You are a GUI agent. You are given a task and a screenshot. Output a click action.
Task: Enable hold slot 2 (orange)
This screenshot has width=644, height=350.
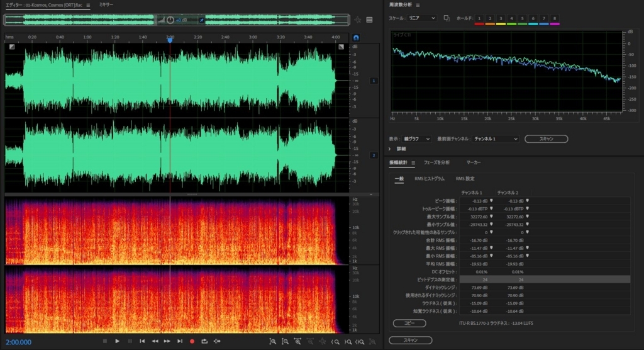click(x=489, y=18)
